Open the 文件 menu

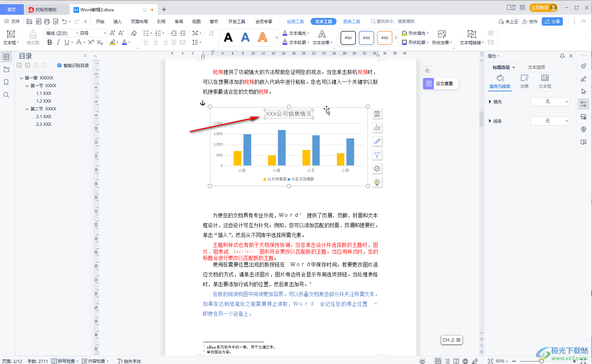pos(12,21)
